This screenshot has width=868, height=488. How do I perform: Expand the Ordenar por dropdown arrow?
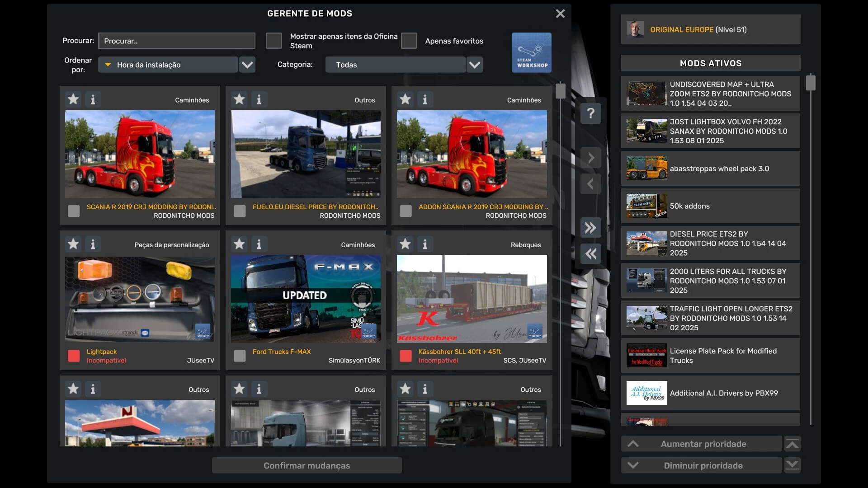[x=247, y=65]
